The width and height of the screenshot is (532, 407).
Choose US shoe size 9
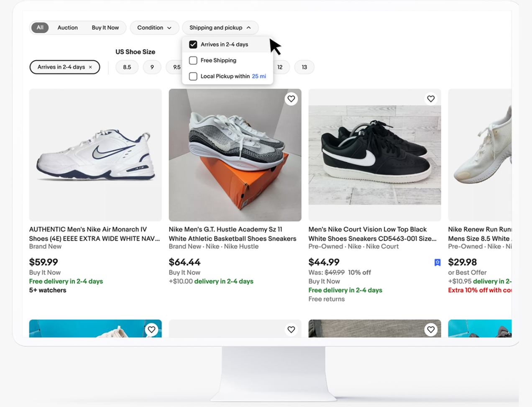tap(152, 67)
